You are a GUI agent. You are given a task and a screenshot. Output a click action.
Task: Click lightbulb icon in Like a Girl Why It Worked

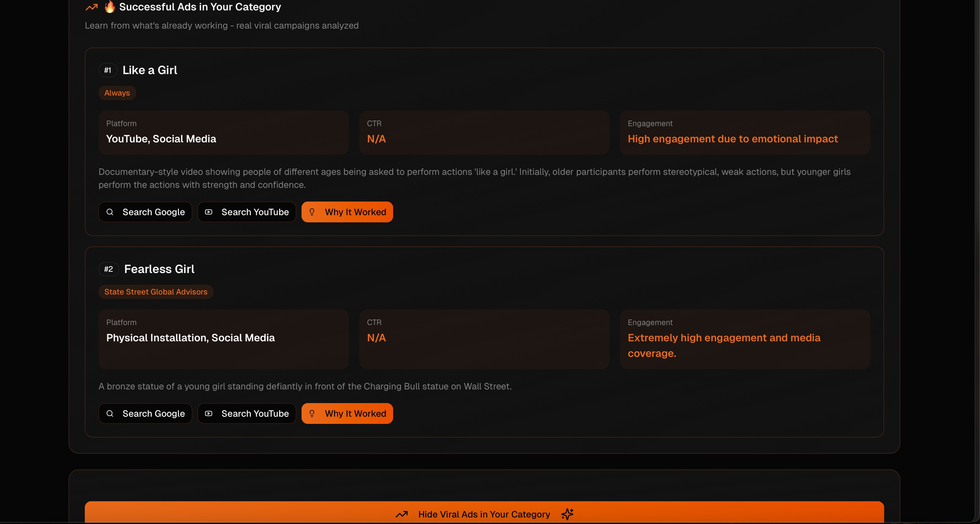point(312,212)
